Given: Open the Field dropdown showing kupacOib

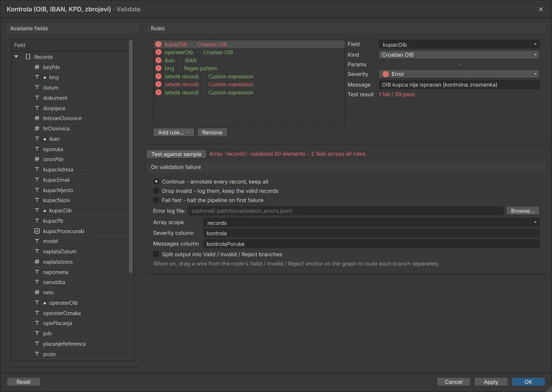Looking at the screenshot, I should [459, 44].
